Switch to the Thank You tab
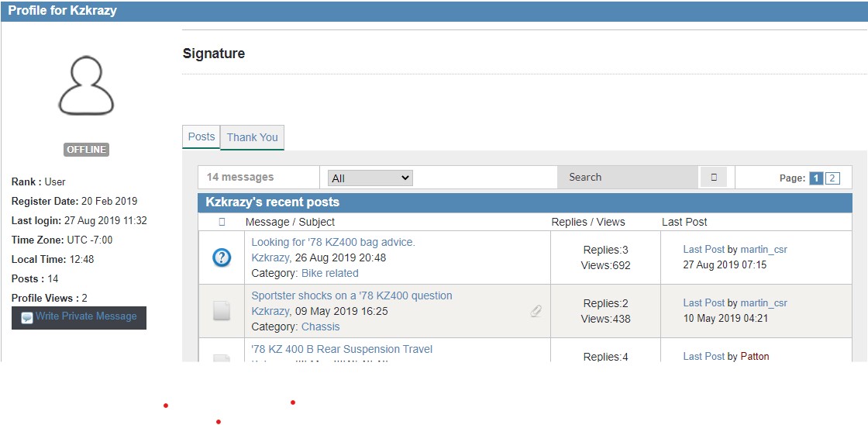 click(x=252, y=137)
